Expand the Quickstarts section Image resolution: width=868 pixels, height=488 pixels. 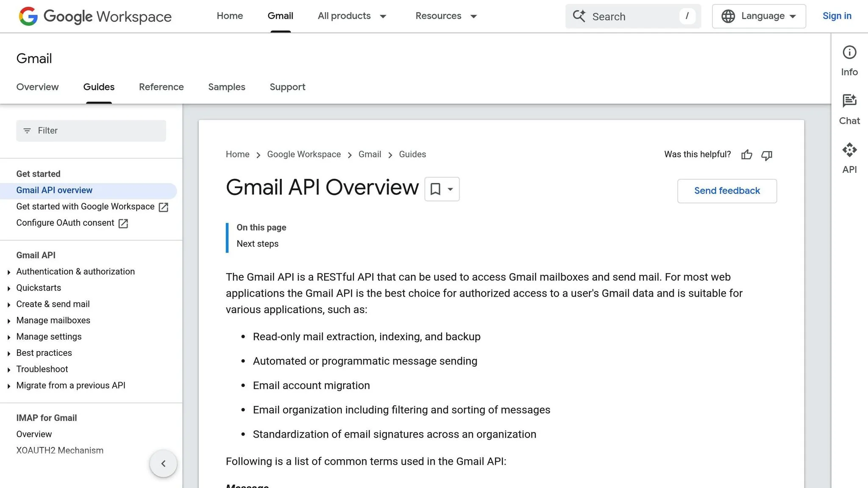pyautogui.click(x=9, y=288)
